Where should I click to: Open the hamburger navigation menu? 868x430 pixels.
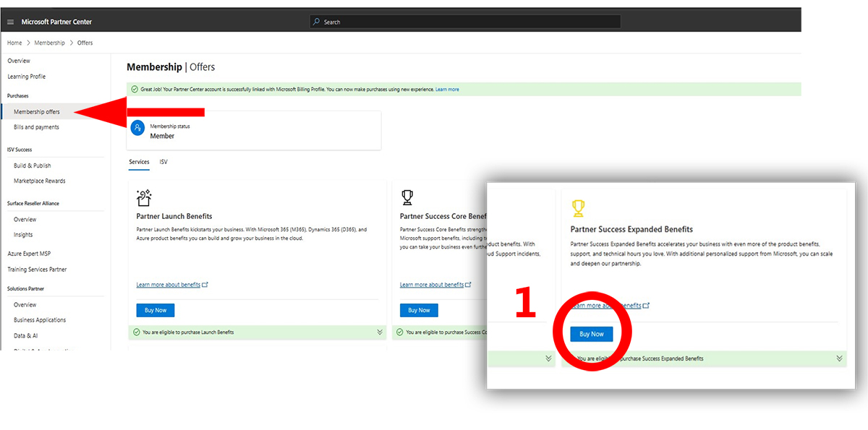(x=10, y=22)
